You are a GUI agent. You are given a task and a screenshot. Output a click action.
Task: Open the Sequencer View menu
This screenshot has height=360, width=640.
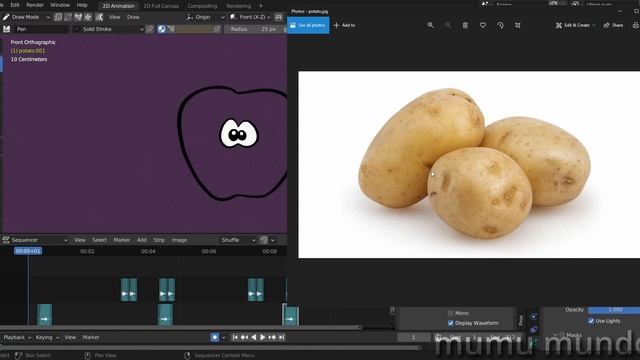(x=80, y=240)
